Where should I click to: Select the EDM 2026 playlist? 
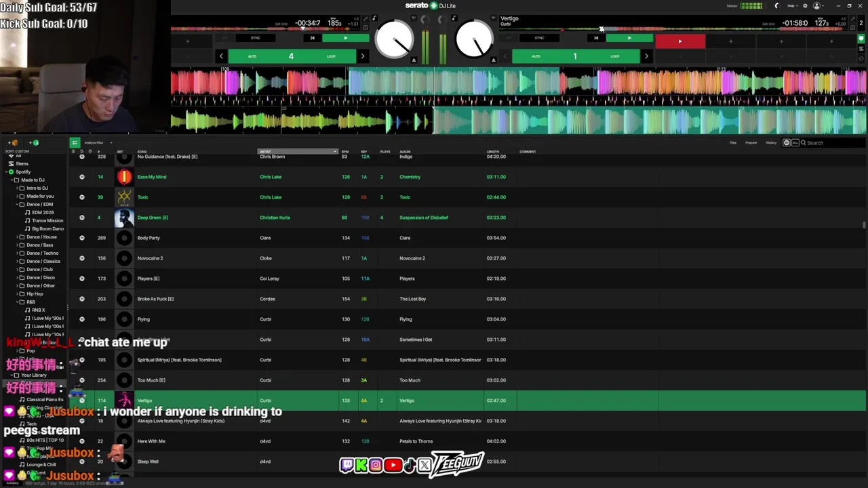point(43,212)
